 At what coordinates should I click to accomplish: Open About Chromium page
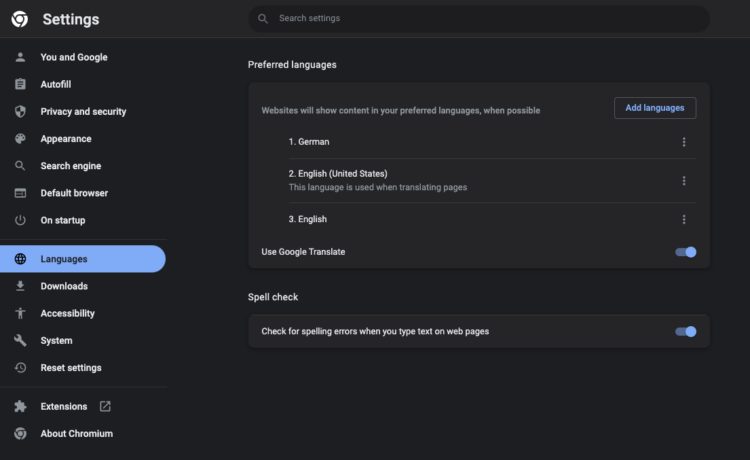coord(76,434)
